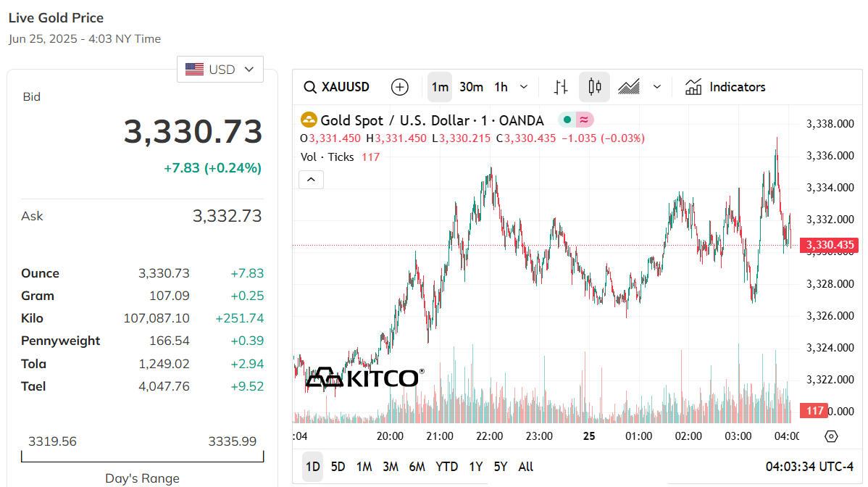This screenshot has width=868, height=487.
Task: Select the 1M date range
Action: click(x=364, y=467)
